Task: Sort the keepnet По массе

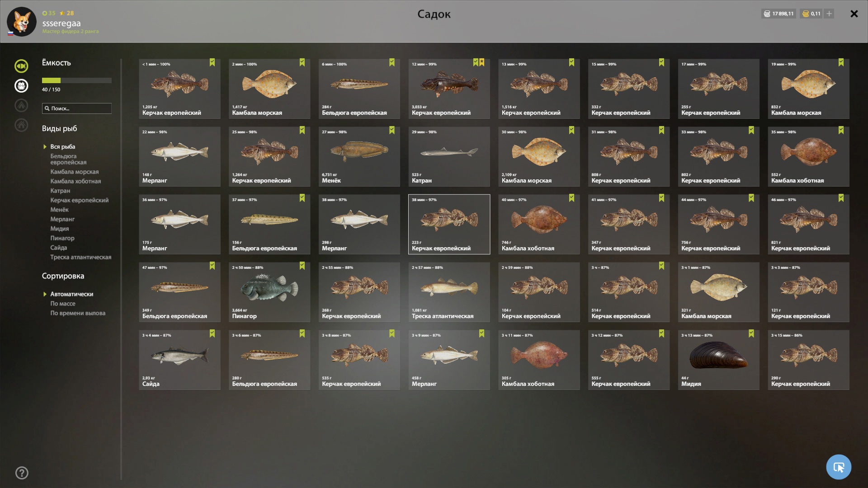Action: click(63, 304)
